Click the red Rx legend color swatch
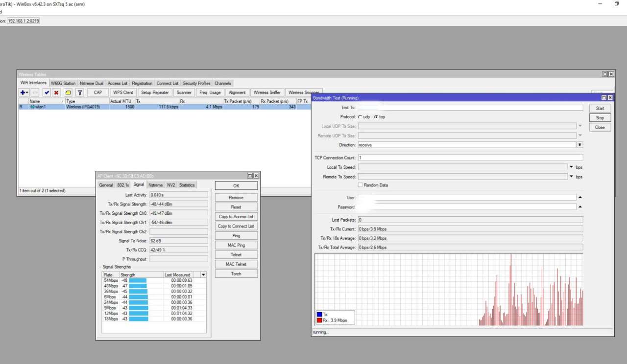 (319, 320)
